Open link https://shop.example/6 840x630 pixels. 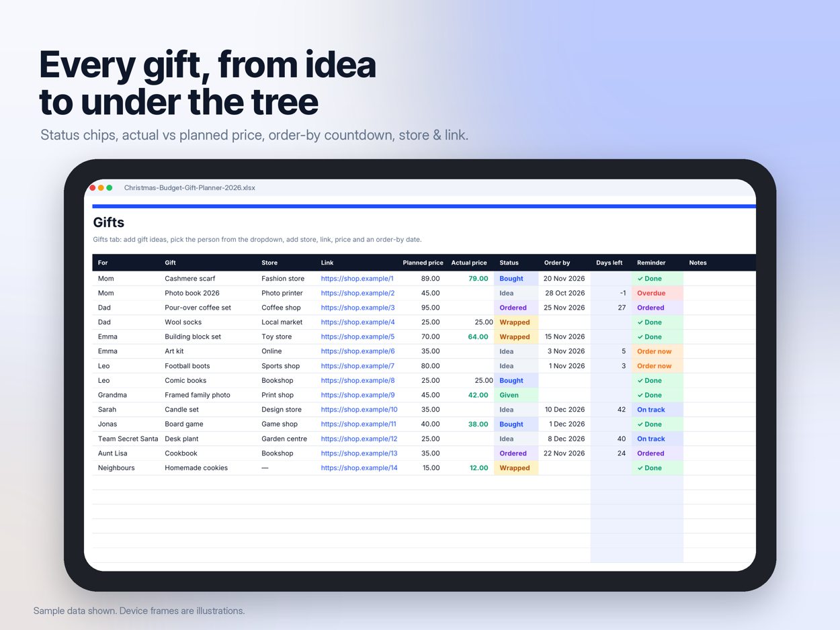click(358, 351)
